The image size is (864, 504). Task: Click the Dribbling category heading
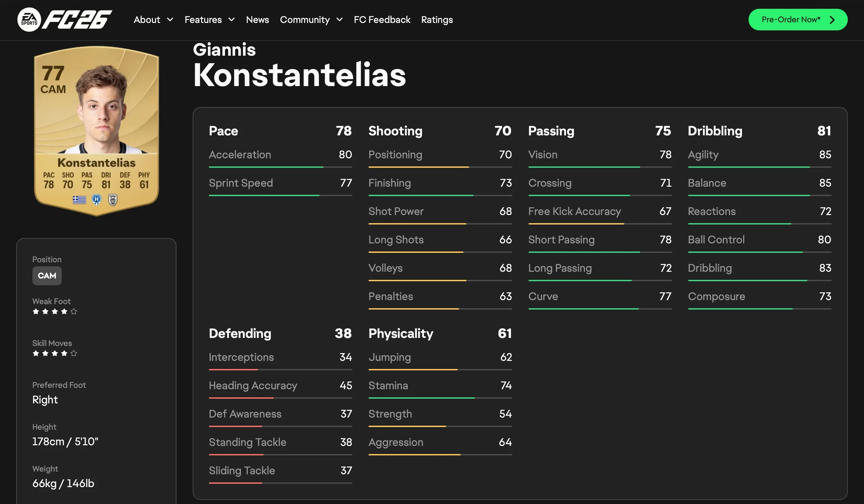pyautogui.click(x=715, y=131)
